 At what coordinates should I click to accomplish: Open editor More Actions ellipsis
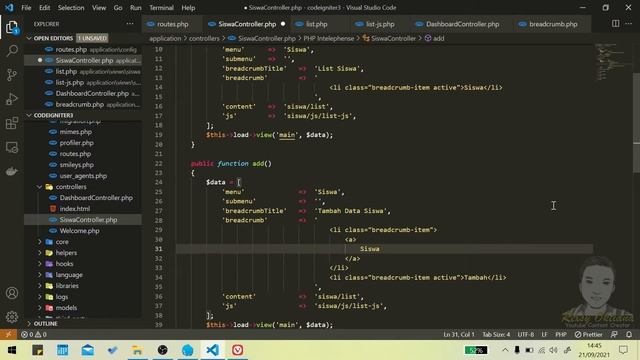click(x=629, y=24)
